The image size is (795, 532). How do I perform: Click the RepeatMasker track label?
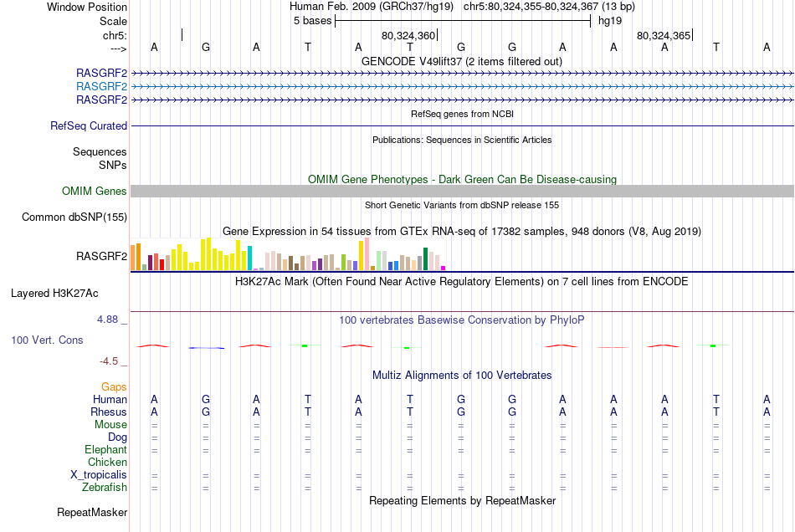coord(92,512)
